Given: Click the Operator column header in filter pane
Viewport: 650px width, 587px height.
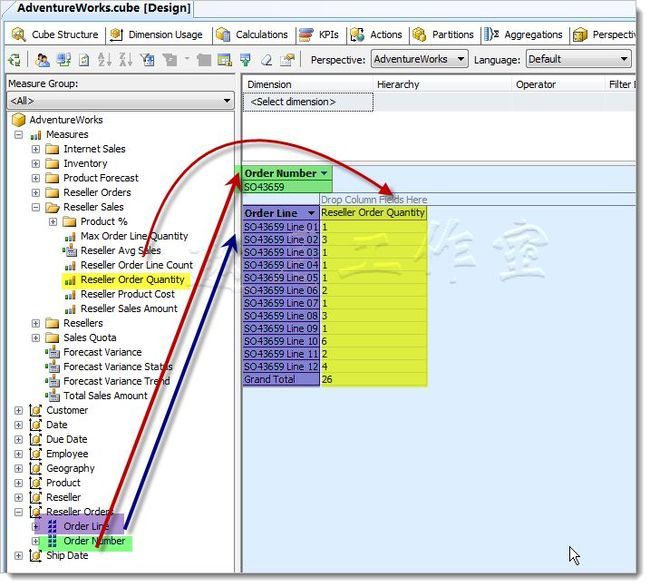Looking at the screenshot, I should [536, 85].
